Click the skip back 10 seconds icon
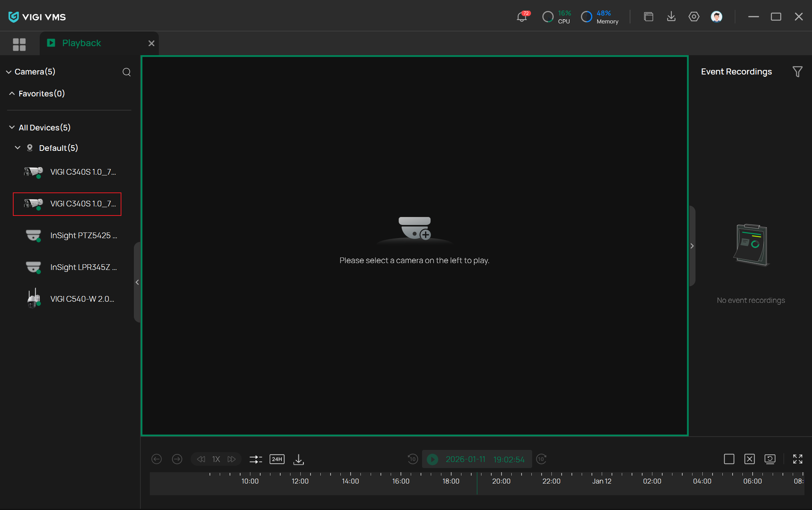 (413, 459)
